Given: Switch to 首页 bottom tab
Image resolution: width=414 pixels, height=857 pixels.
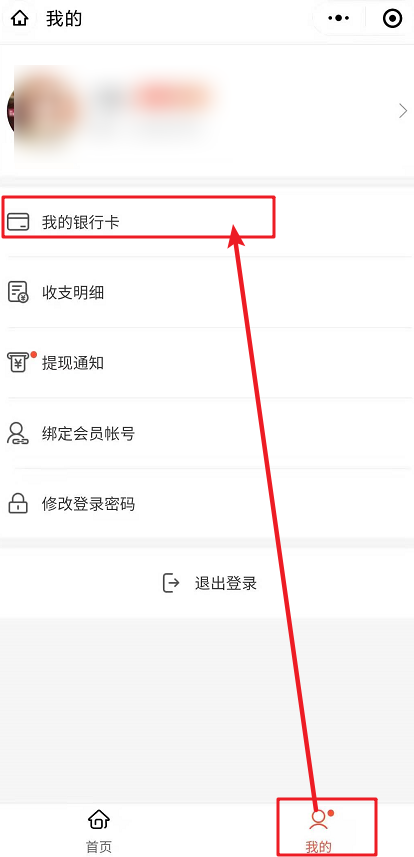Looking at the screenshot, I should click(99, 831).
